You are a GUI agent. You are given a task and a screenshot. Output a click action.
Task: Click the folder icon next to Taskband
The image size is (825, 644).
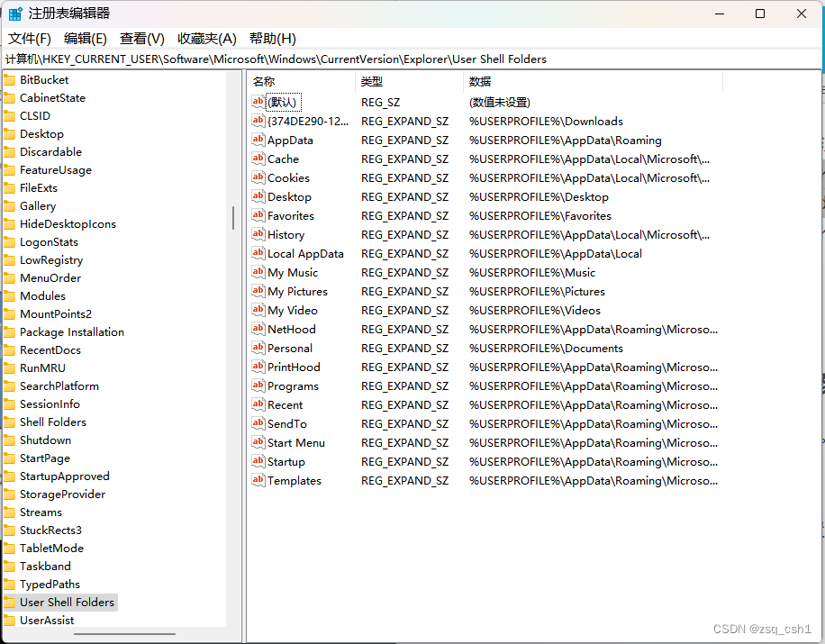(x=10, y=567)
